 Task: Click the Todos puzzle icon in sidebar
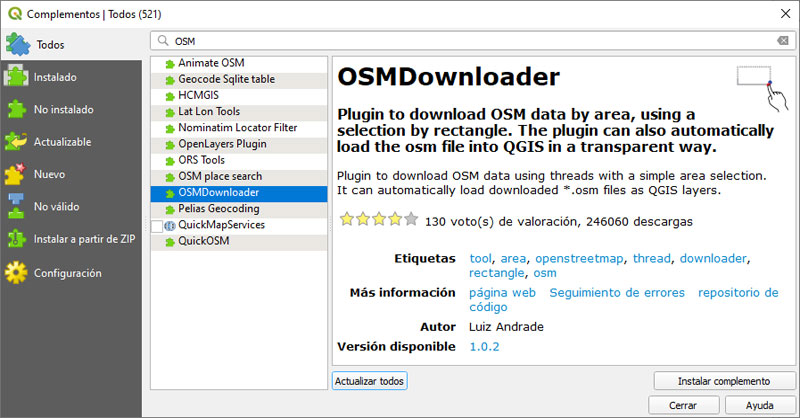(x=18, y=44)
